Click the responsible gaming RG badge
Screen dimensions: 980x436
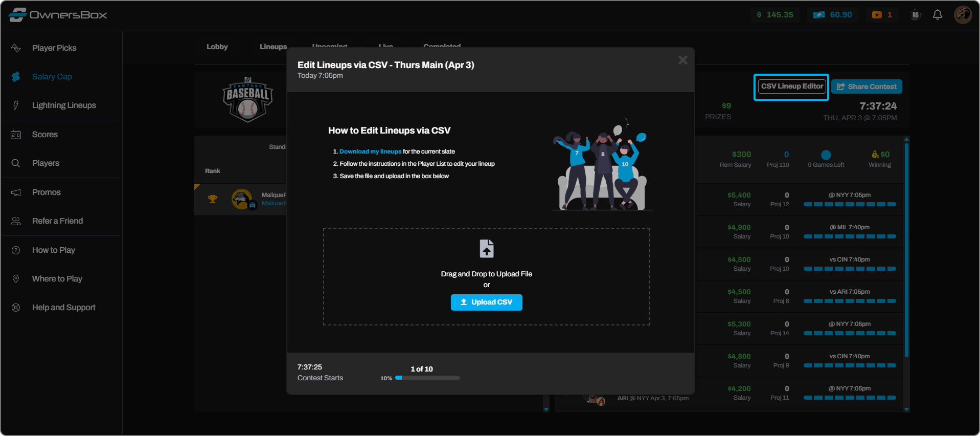click(x=915, y=15)
